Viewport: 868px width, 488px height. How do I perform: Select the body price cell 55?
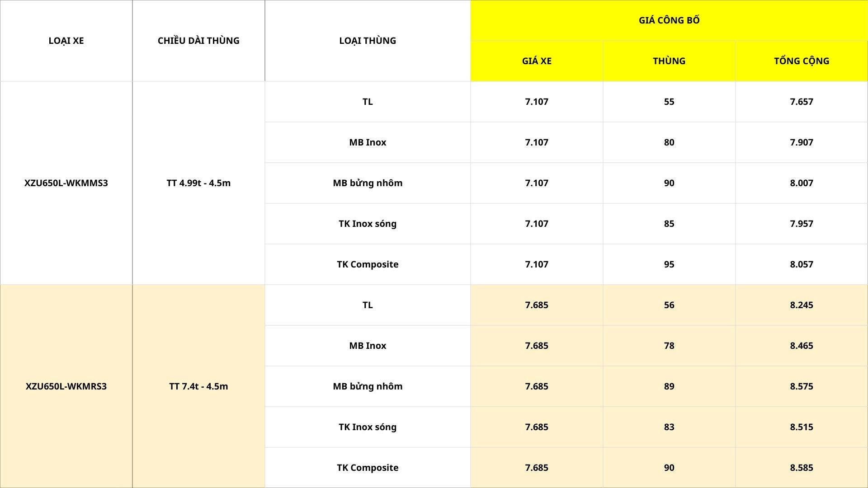point(669,102)
